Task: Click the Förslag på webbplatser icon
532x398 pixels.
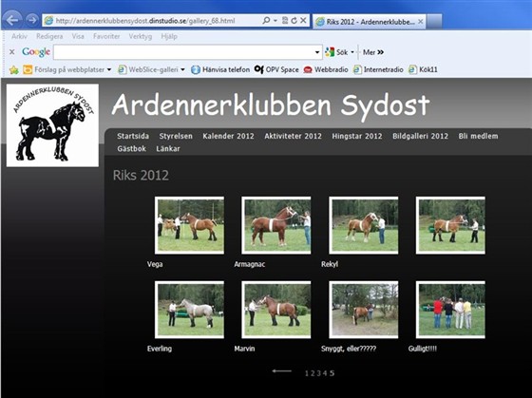Action: tap(28, 69)
